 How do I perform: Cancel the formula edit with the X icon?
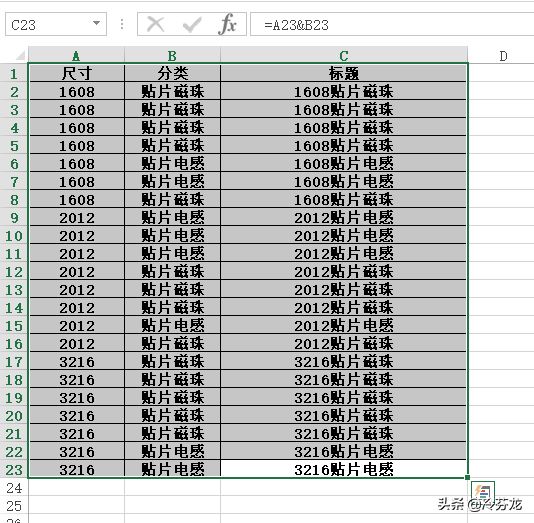[x=155, y=25]
